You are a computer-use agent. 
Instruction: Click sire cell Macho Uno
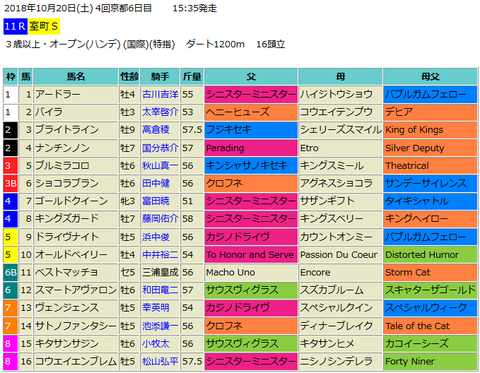click(x=251, y=273)
